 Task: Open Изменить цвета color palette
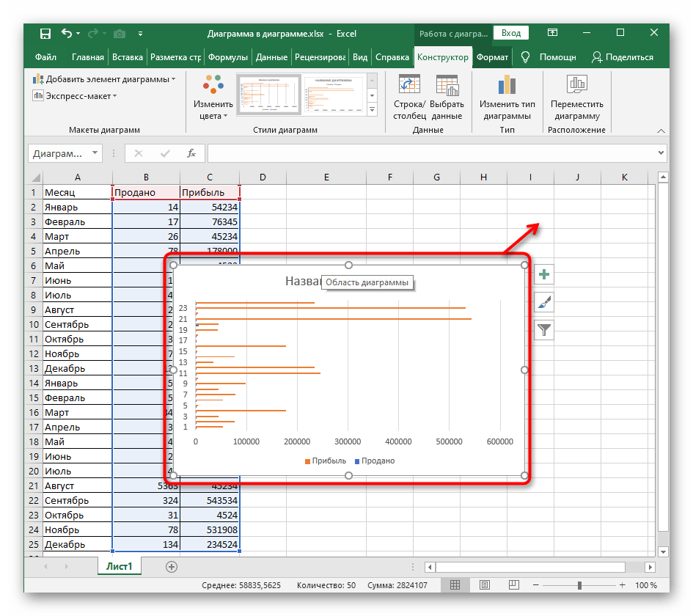(x=213, y=98)
